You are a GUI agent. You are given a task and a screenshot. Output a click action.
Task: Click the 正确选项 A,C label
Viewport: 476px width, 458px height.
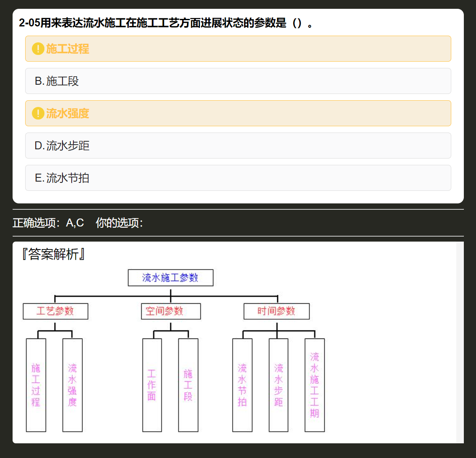click(x=48, y=223)
